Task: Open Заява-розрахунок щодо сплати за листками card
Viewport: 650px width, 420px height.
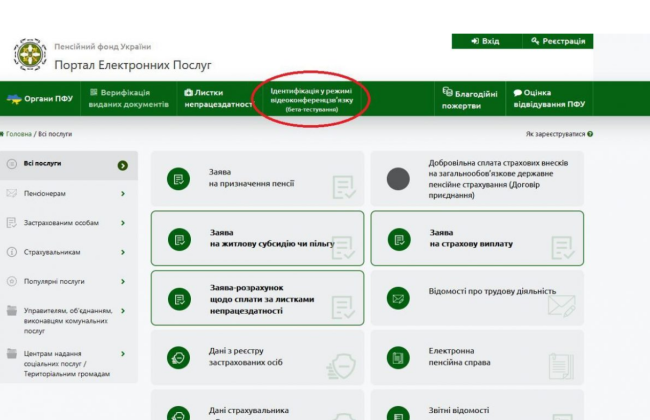Action: [257, 298]
